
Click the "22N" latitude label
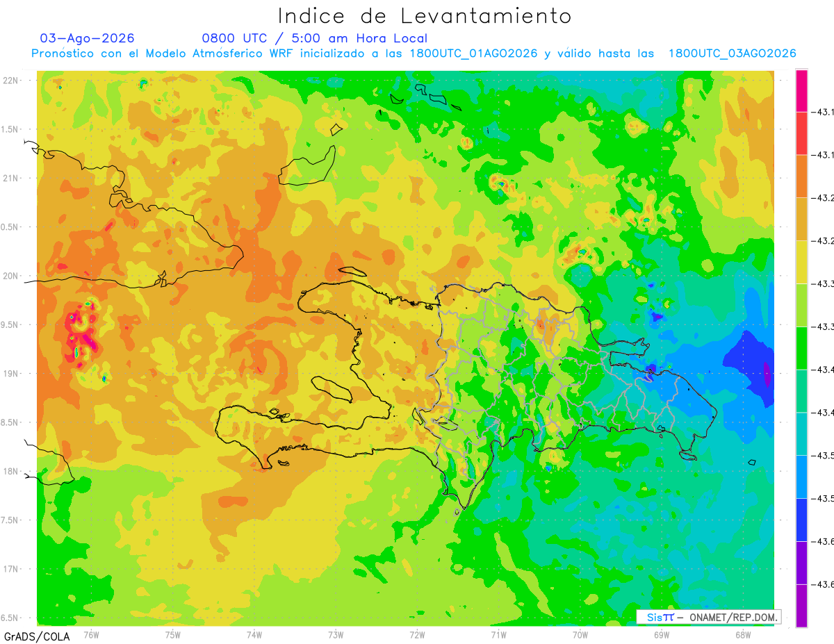pyautogui.click(x=10, y=81)
